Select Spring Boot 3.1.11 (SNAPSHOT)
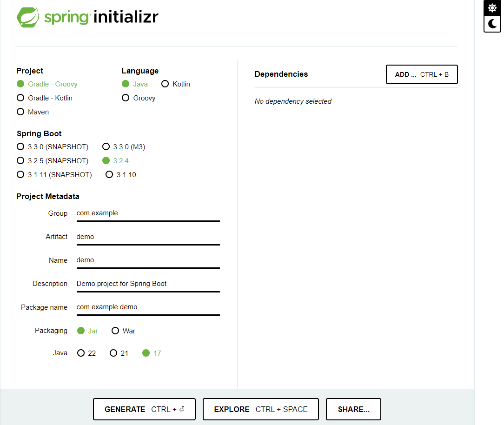 pos(54,175)
